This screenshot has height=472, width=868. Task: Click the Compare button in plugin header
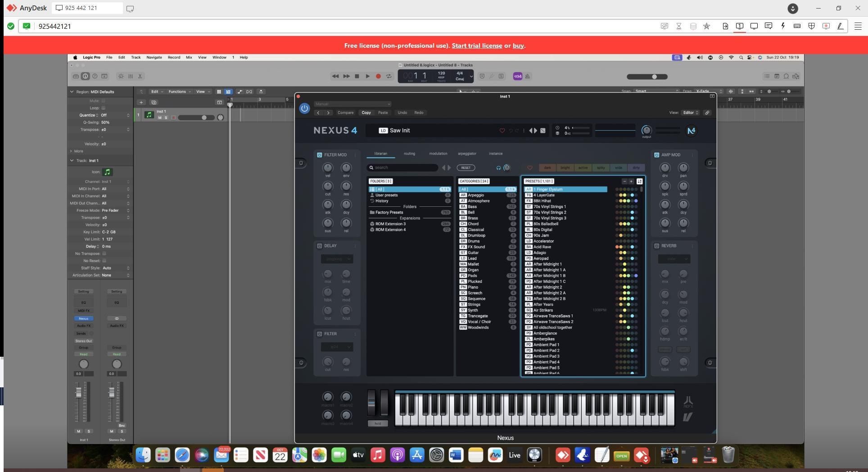tap(346, 113)
